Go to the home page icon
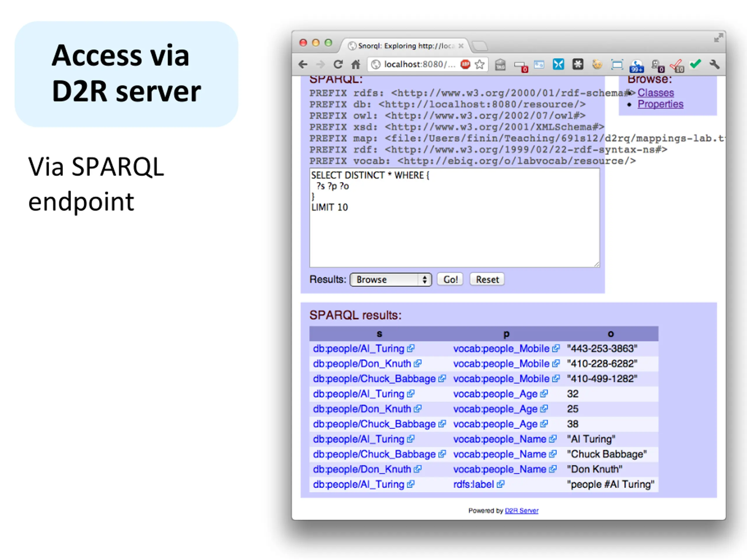The height and width of the screenshot is (560, 747). click(x=356, y=64)
